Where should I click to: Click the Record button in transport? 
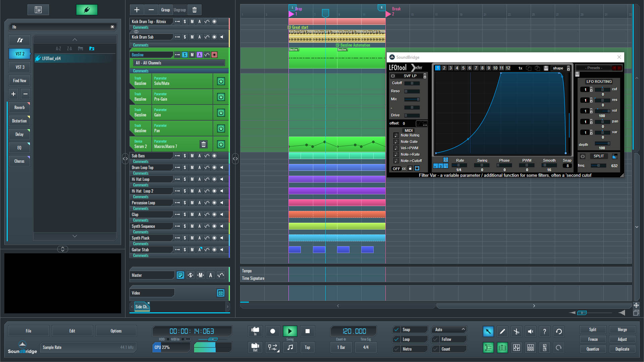(272, 331)
